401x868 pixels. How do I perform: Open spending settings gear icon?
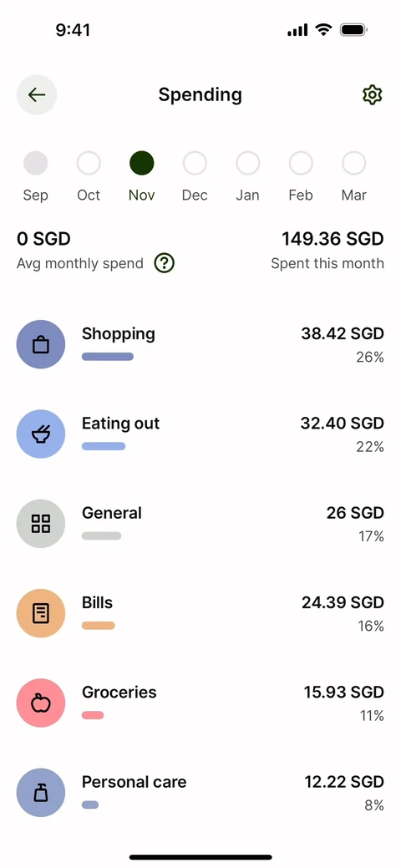tap(373, 94)
